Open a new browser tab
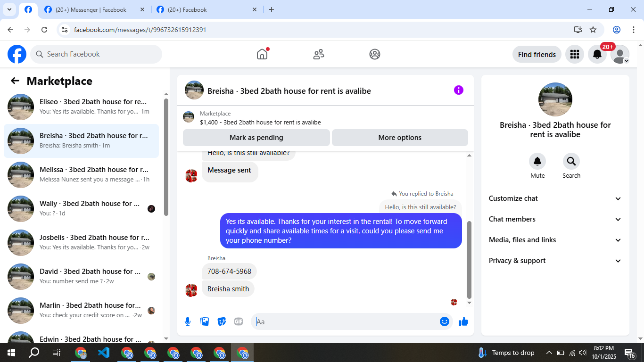 click(x=272, y=9)
